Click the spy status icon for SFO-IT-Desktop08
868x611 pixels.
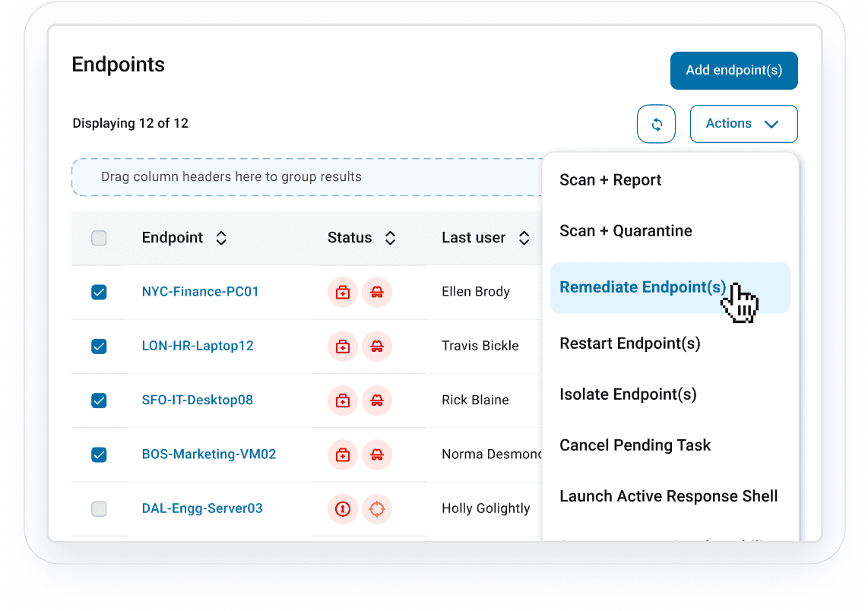tap(377, 400)
